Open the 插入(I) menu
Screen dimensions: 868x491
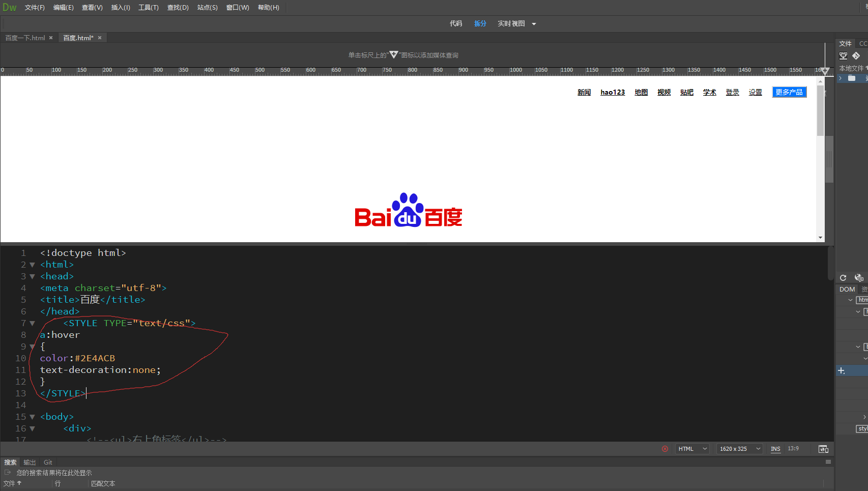(121, 8)
